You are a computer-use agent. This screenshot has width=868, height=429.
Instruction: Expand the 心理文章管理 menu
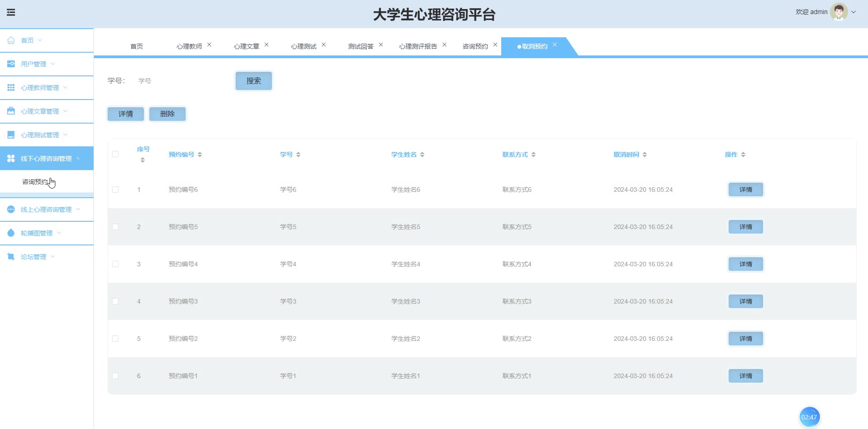pyautogui.click(x=40, y=111)
